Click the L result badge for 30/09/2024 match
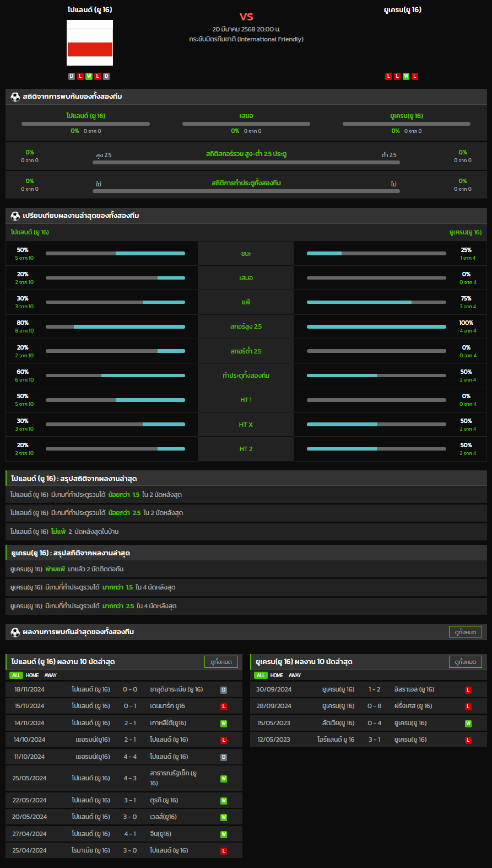This screenshot has height=868, width=492. tap(468, 690)
